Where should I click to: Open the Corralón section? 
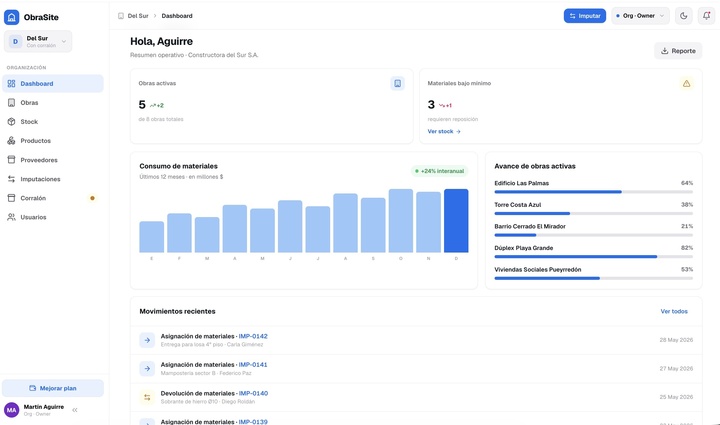tap(53, 198)
